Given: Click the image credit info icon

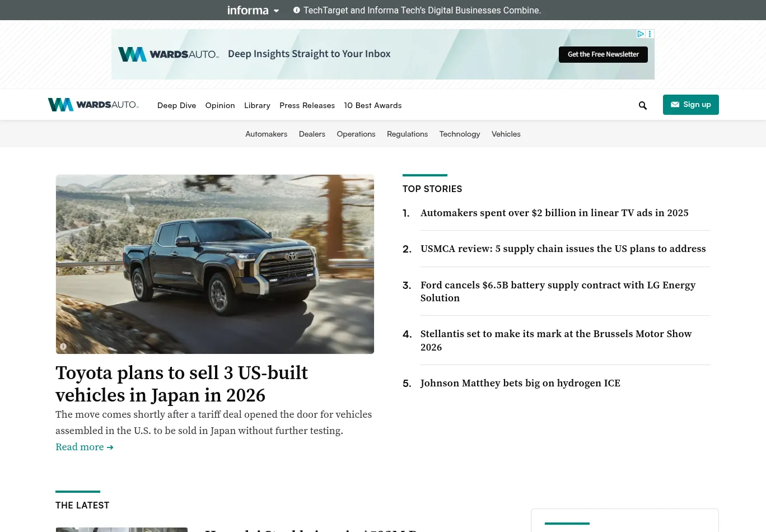Looking at the screenshot, I should tap(63, 347).
